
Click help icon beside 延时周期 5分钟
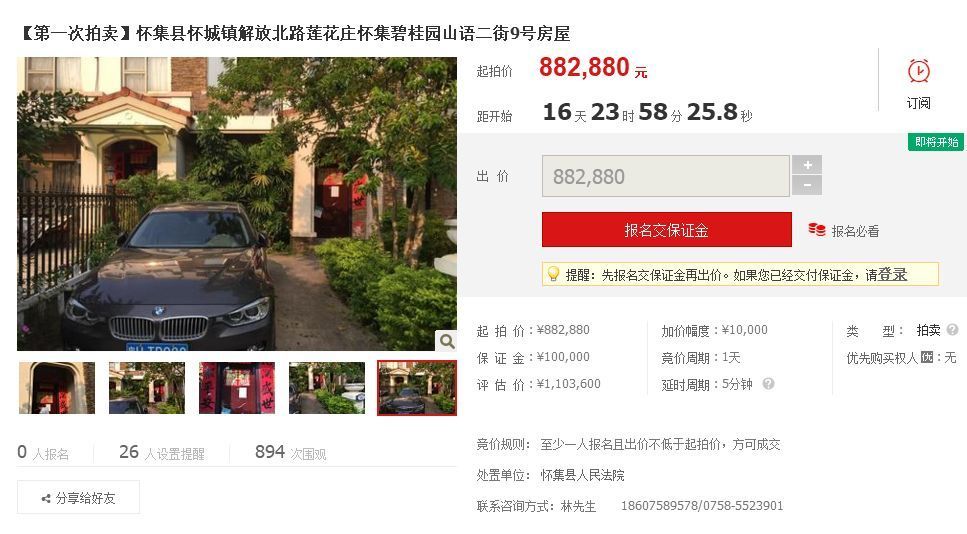tap(768, 384)
